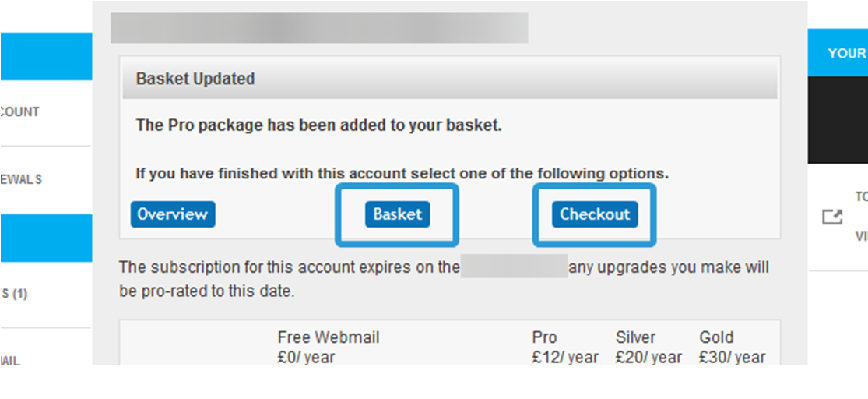Click the 'Pro package has been added' message

[318, 125]
